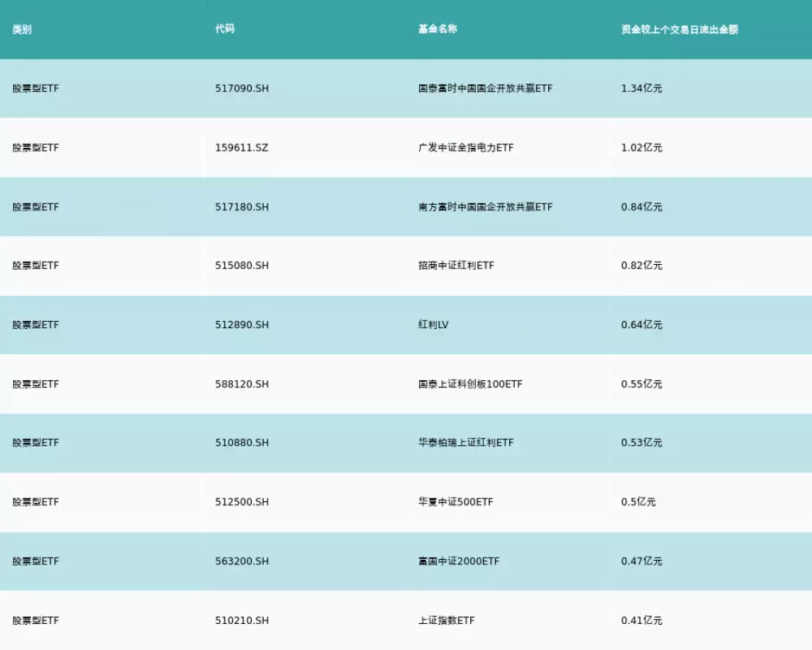The width and height of the screenshot is (812, 650).
Task: Click 股票型ETF in the 517090.SH row
Action: pyautogui.click(x=36, y=89)
